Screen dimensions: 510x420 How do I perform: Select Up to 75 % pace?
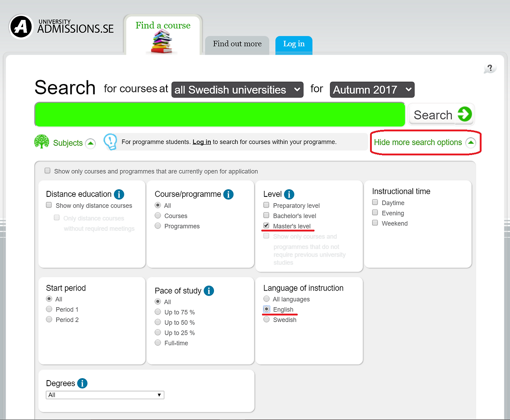coord(158,312)
